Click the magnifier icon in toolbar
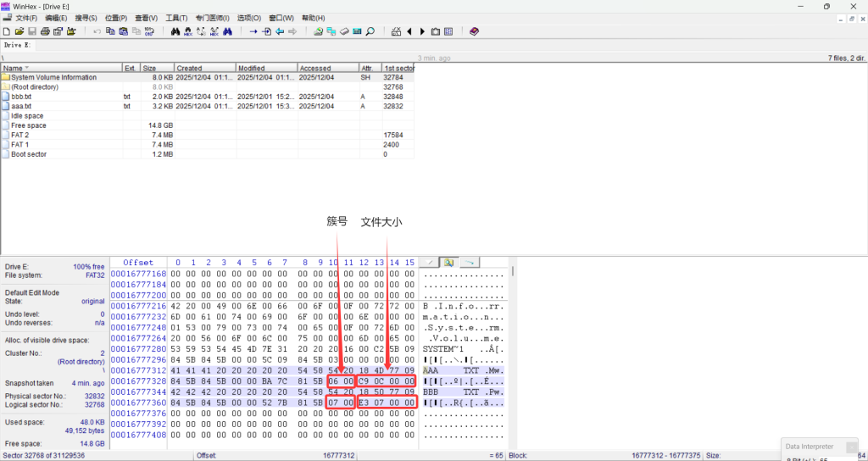Viewport: 868px width, 461px height. [x=370, y=31]
